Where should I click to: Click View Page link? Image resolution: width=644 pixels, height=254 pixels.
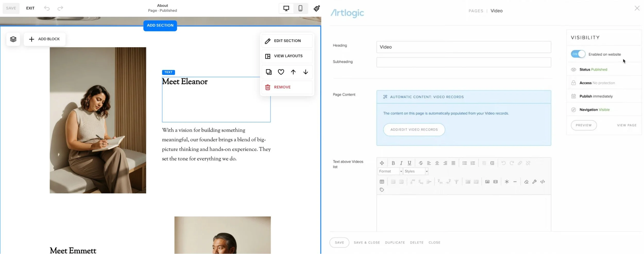[x=626, y=125]
